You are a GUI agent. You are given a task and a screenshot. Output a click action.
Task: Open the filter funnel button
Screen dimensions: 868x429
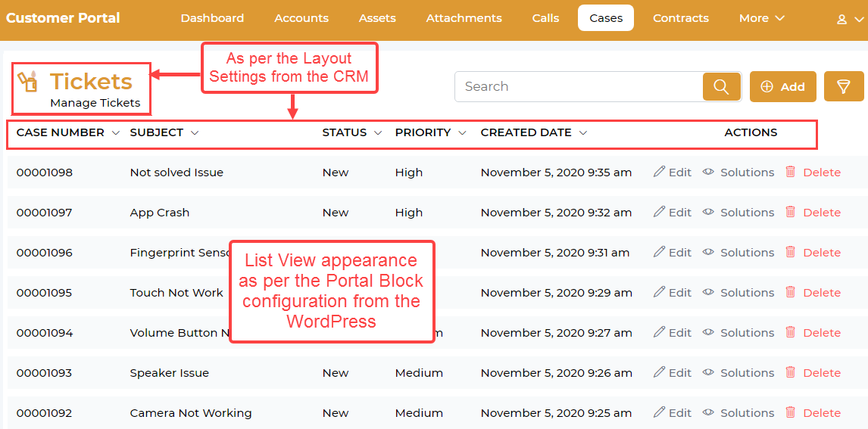pyautogui.click(x=843, y=87)
